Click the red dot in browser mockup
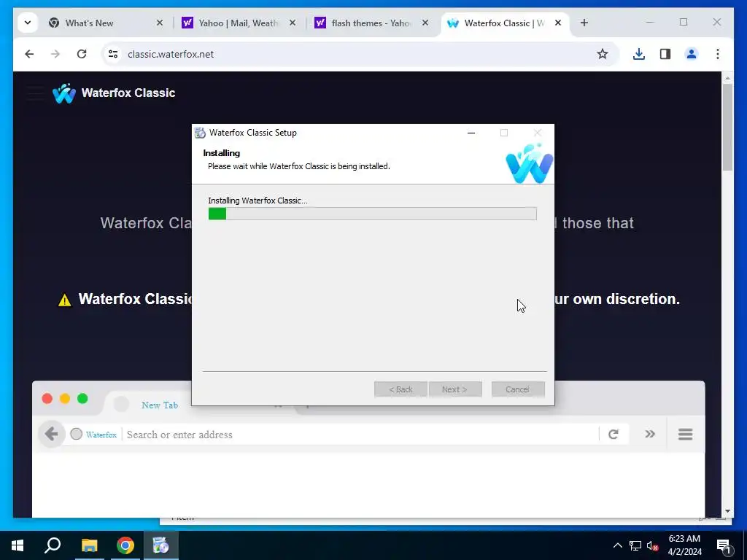Image resolution: width=747 pixels, height=560 pixels. coord(47,399)
